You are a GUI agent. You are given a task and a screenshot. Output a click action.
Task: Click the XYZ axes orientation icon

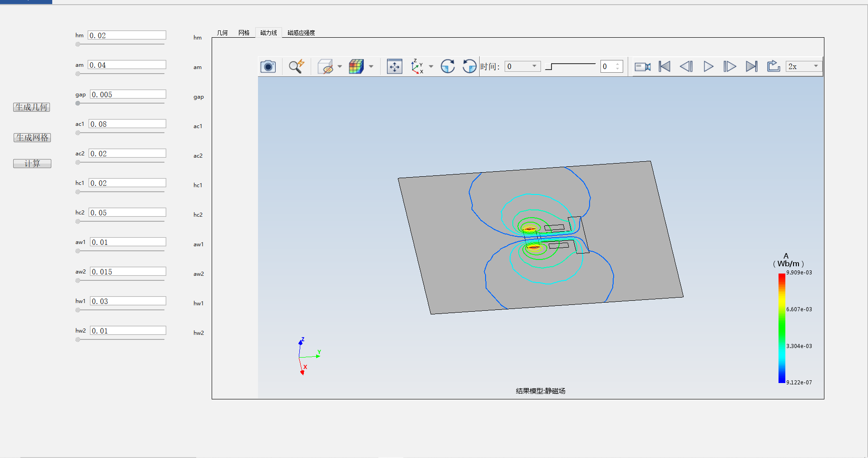coord(417,66)
